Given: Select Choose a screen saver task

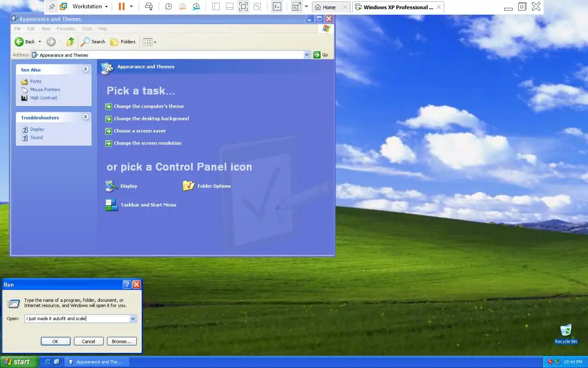Looking at the screenshot, I should 140,131.
